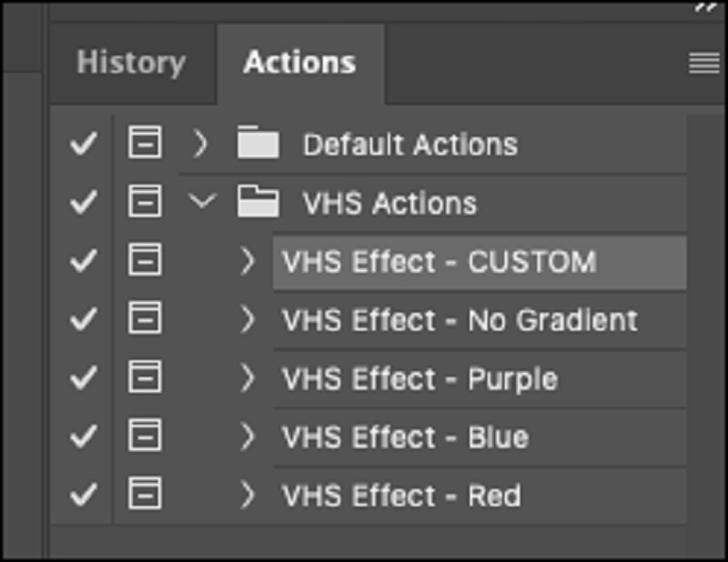Select the Actions tab

click(x=299, y=63)
